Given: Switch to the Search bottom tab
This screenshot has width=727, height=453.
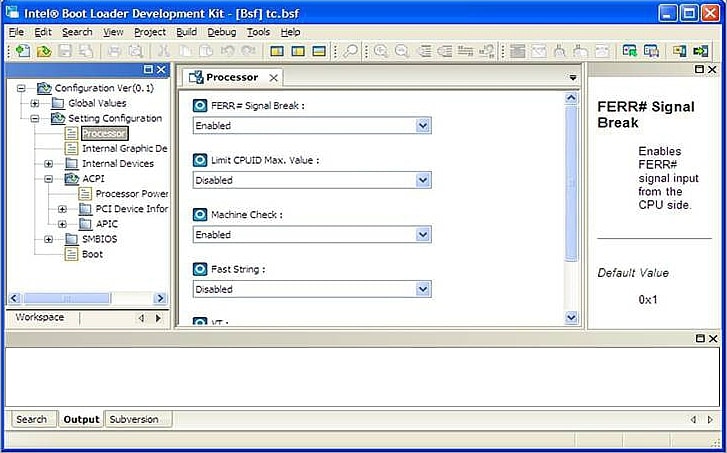Looking at the screenshot, I should tap(32, 419).
